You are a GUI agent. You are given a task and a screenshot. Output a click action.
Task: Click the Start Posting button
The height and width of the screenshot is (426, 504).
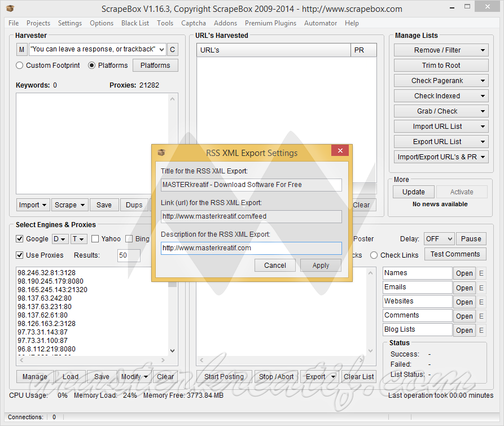tap(224, 377)
